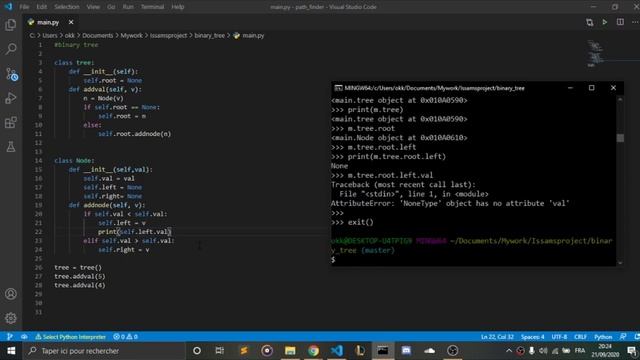Image resolution: width=640 pixels, height=360 pixels.
Task: Open the Run menu
Action: [x=128, y=7]
